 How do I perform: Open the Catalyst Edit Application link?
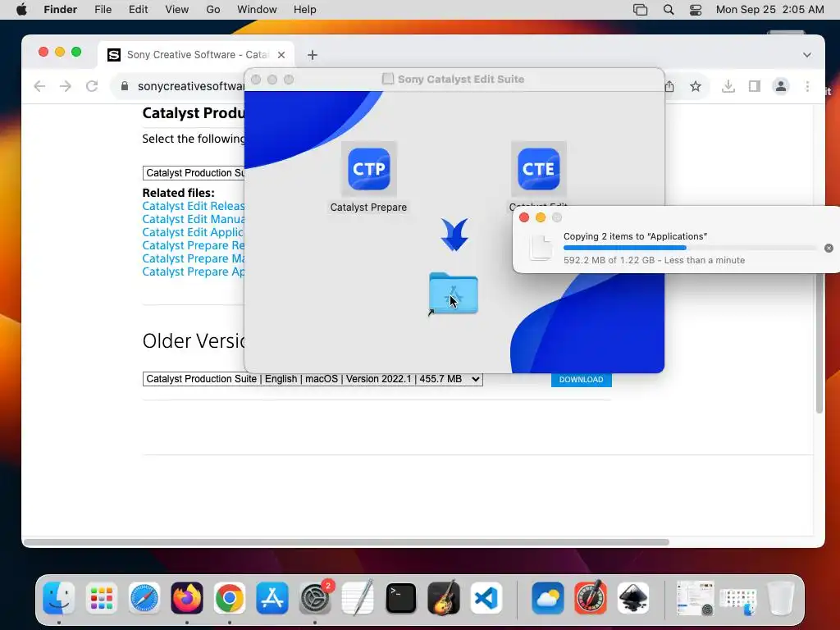pyautogui.click(x=193, y=232)
